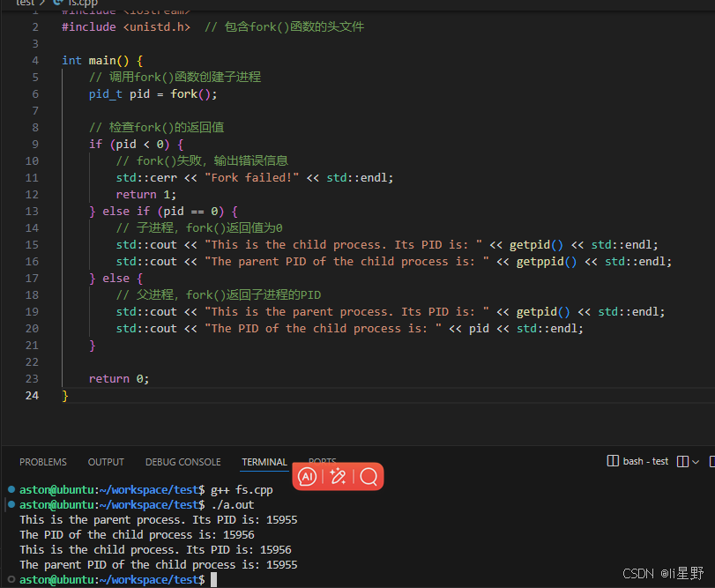Open the DEBUG CONSOLE tab
This screenshot has height=588, width=715.
[x=182, y=462]
